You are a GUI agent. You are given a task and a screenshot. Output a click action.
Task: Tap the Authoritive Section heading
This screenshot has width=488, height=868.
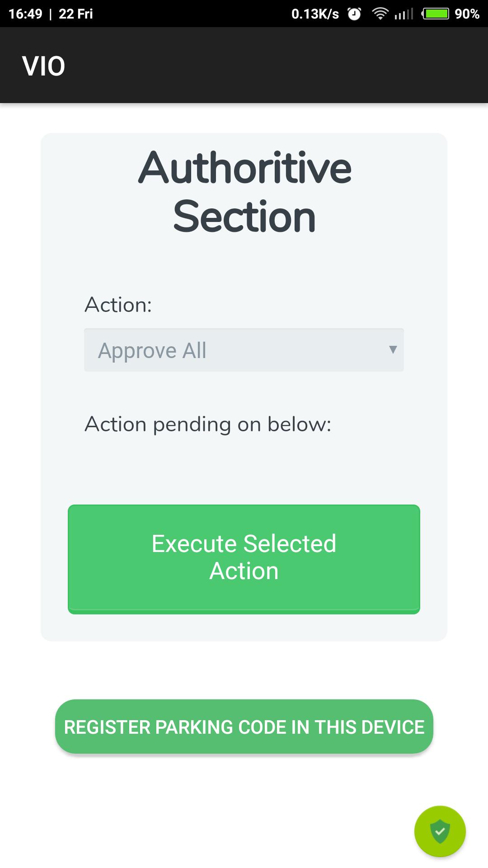(244, 192)
